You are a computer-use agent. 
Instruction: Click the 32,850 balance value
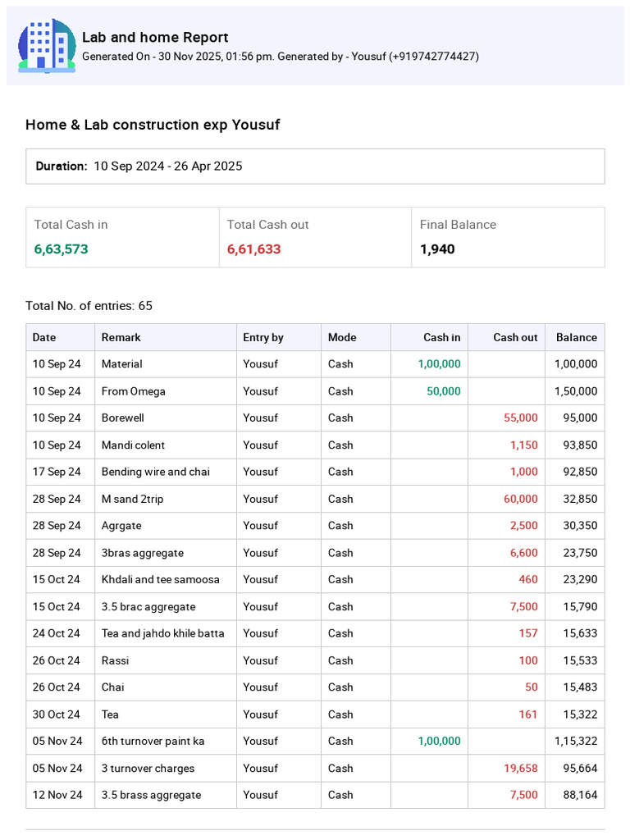[x=580, y=500]
